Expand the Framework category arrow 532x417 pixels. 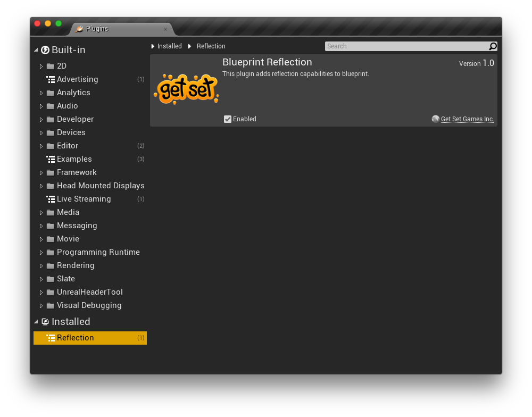[41, 173]
